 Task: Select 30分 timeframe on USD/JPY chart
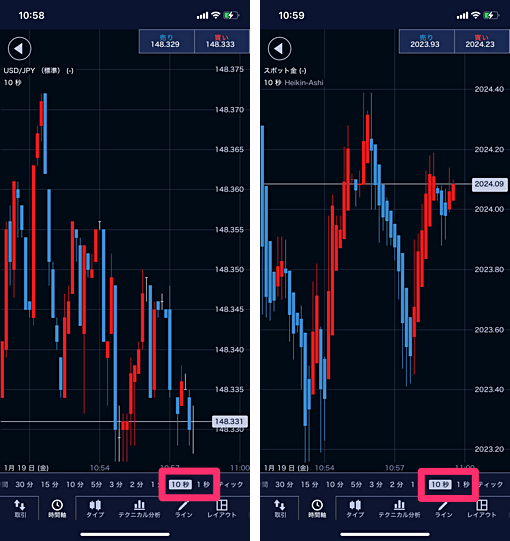click(24, 484)
